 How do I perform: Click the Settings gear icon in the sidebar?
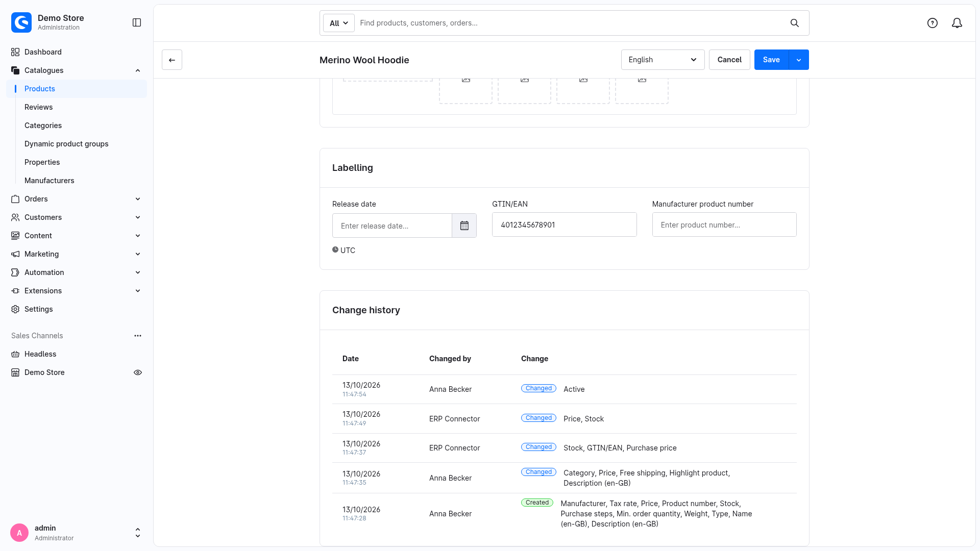click(x=15, y=309)
